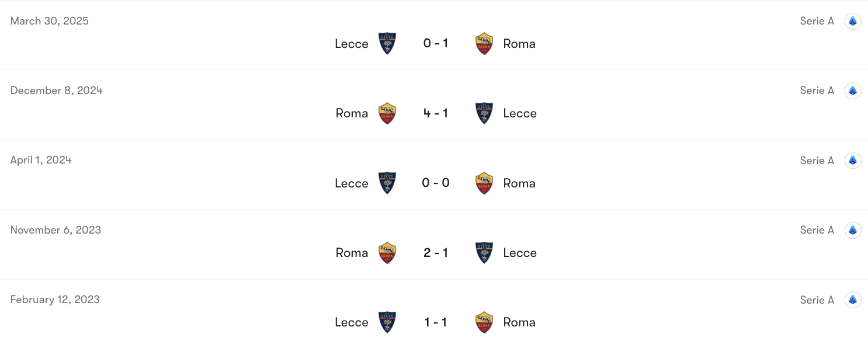Click the Serie A league icon beside March 30, 2025
The height and width of the screenshot is (341, 868).
[853, 20]
